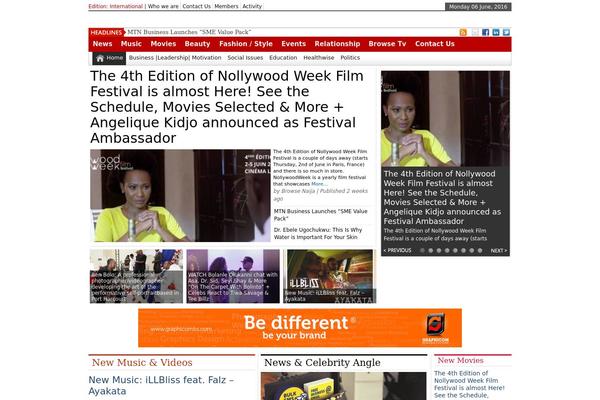This screenshot has height=400, width=600.
Task: Open the Bolo photographer article thumbnail
Action: 136,276
